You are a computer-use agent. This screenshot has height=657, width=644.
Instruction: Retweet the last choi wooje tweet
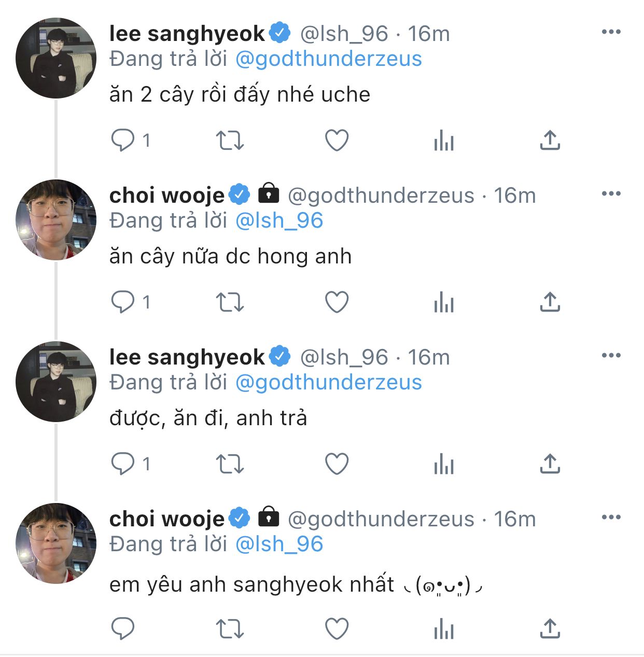(x=230, y=629)
